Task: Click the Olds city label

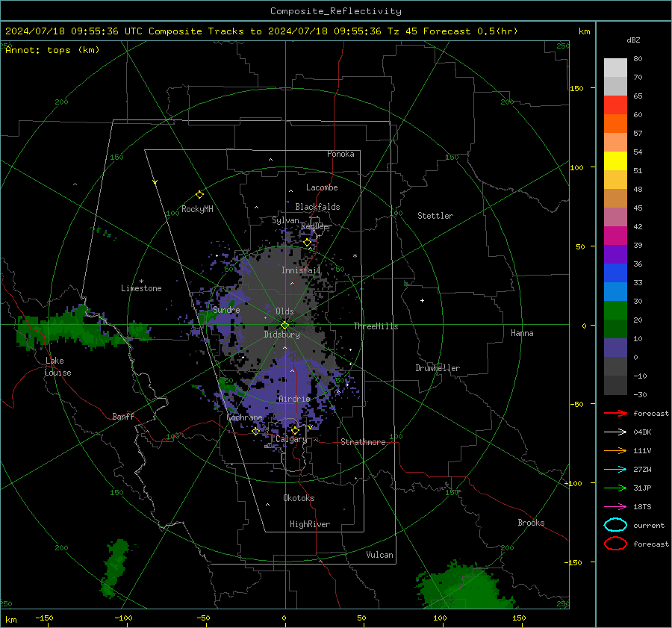Action: point(284,311)
